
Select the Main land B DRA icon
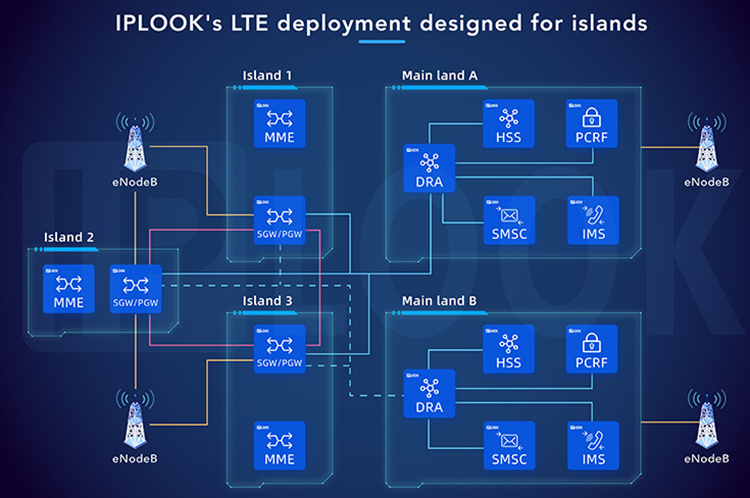coord(429,393)
